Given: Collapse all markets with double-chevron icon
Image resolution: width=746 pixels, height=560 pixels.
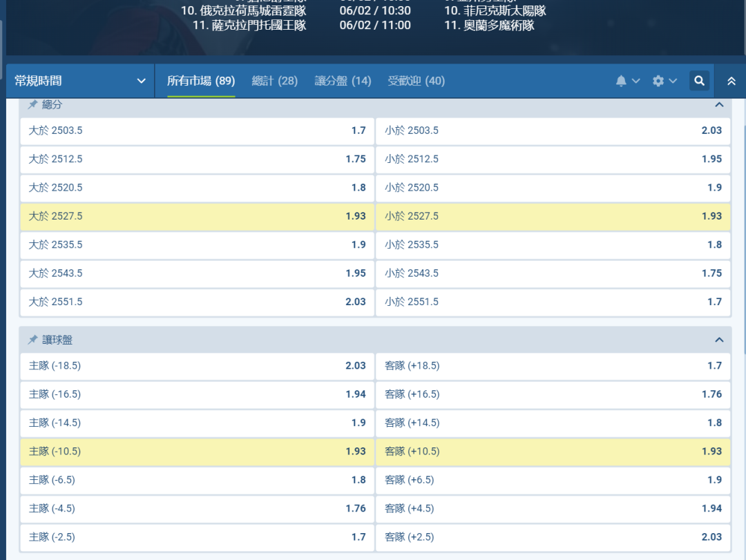Looking at the screenshot, I should point(731,81).
